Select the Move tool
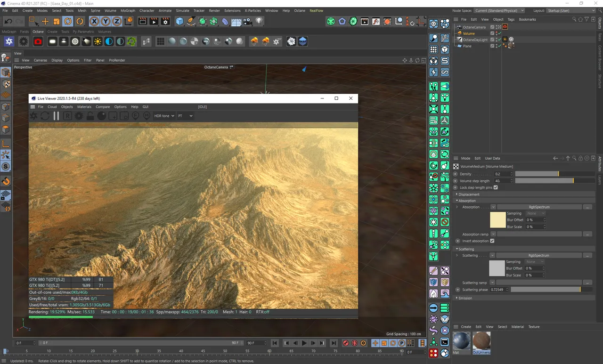 click(45, 21)
